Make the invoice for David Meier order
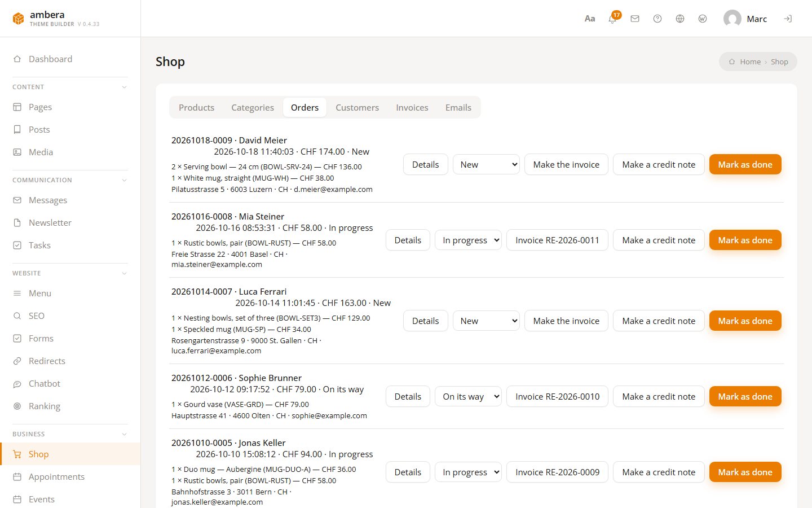This screenshot has height=508, width=812. pos(566,164)
